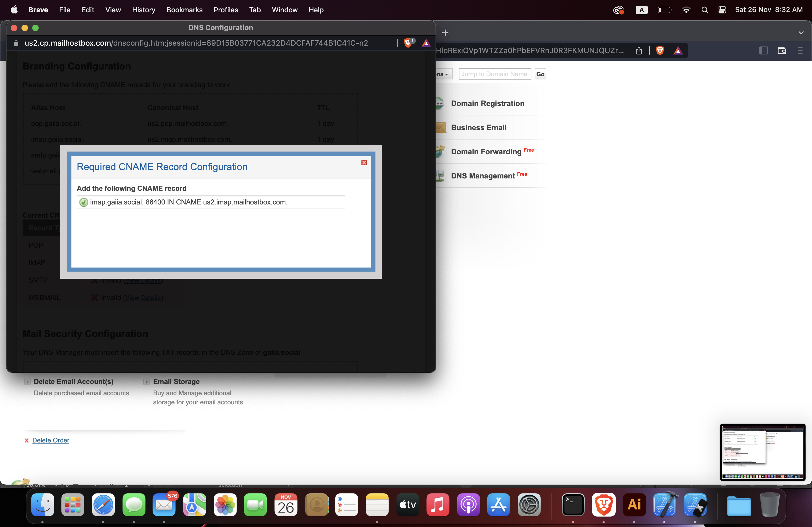Click the battery icon in the menu bar

pyautogui.click(x=664, y=10)
